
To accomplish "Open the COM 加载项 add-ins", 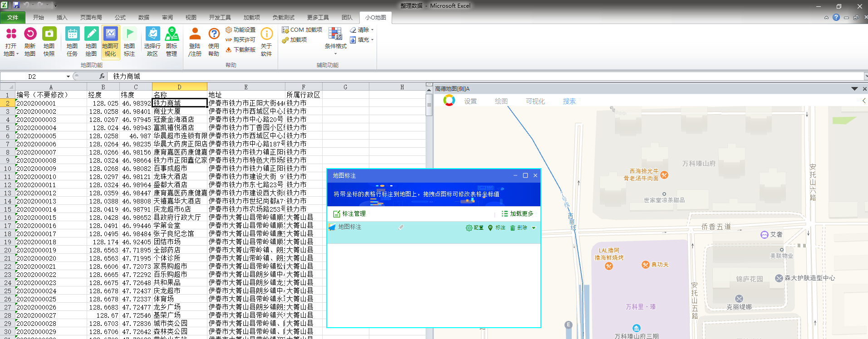I will pyautogui.click(x=302, y=30).
